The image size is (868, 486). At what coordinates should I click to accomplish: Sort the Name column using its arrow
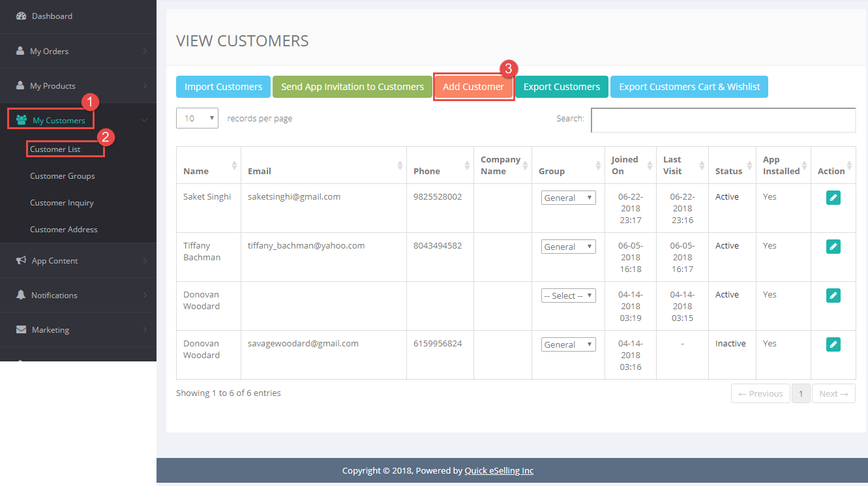pyautogui.click(x=233, y=164)
